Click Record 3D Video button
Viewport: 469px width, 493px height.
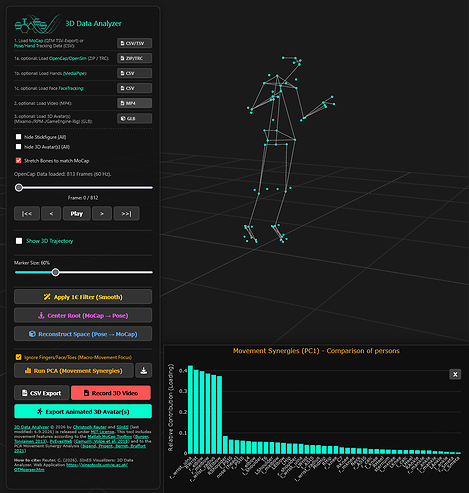111,393
